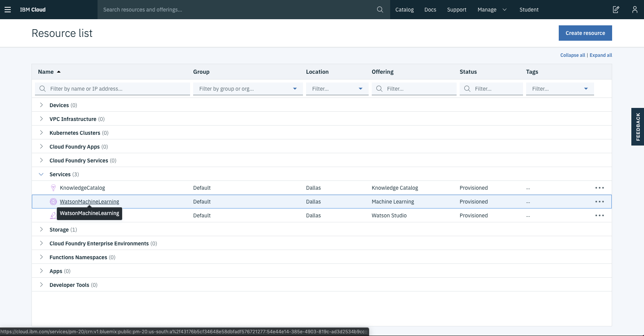The width and height of the screenshot is (644, 336).
Task: Click the Knowledge Catalog offering cell
Action: click(395, 188)
